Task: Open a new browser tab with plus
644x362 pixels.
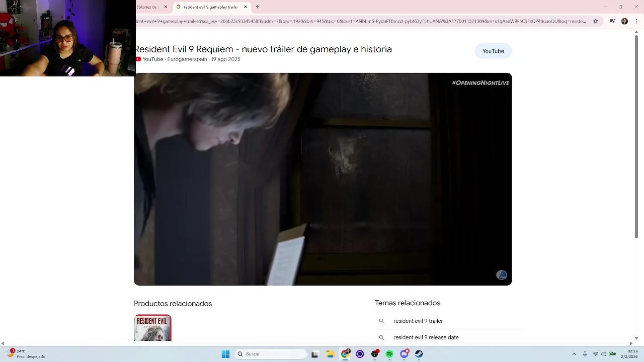Action: point(258,7)
